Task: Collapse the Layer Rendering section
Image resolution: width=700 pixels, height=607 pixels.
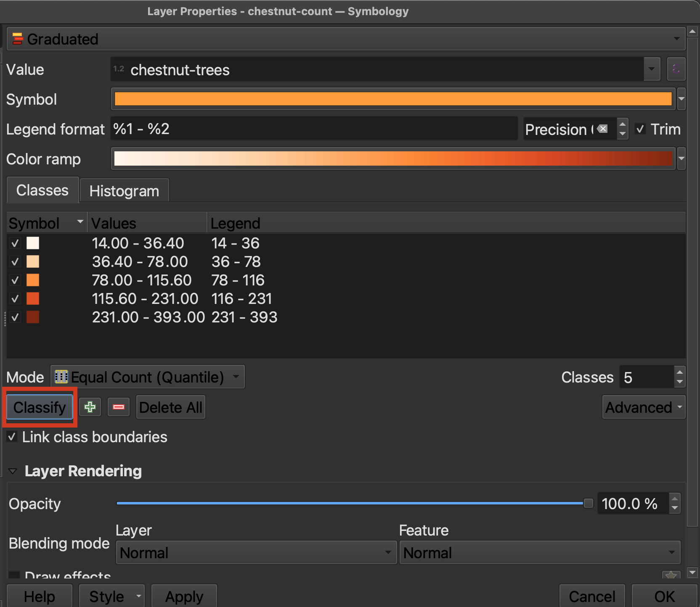Action: (13, 471)
